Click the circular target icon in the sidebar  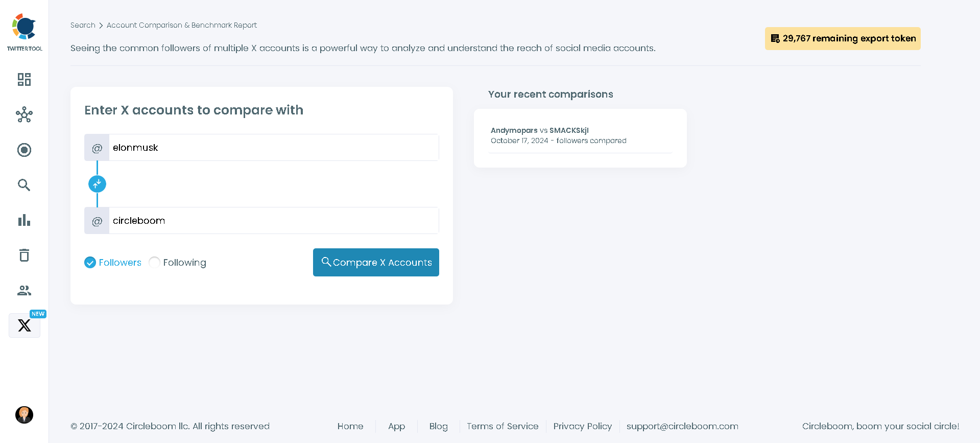(23, 150)
